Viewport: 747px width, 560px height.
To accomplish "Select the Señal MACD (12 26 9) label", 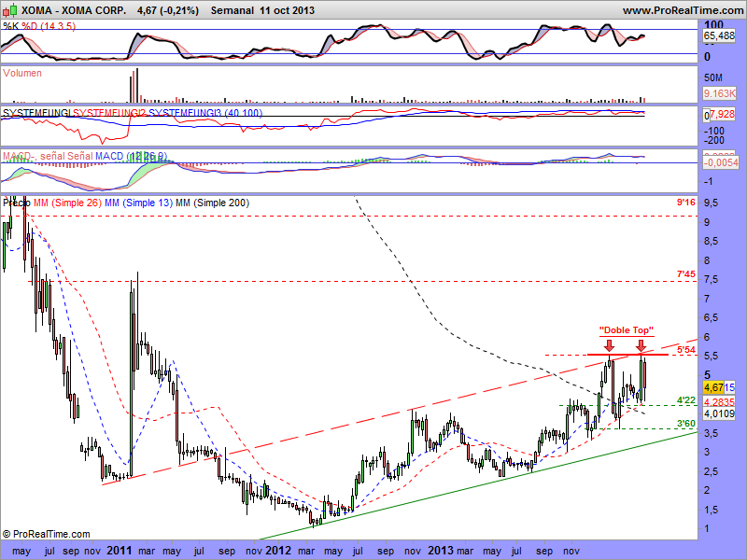I will click(118, 156).
